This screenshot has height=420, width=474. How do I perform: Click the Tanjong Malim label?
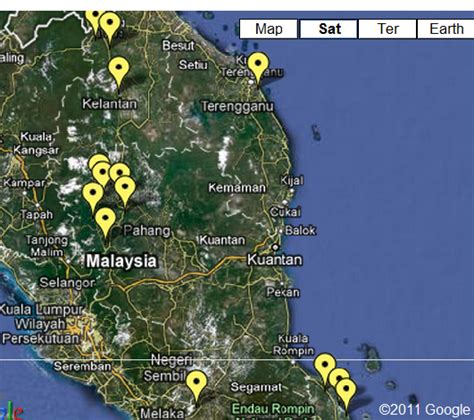(47, 246)
